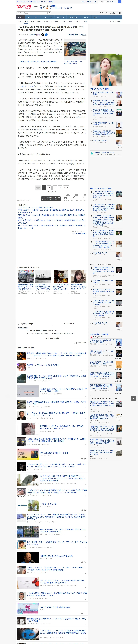Open rank 1 article in アクセスランキング（国内）
The height and width of the screenshot is (644, 138).
(x=104, y=93)
